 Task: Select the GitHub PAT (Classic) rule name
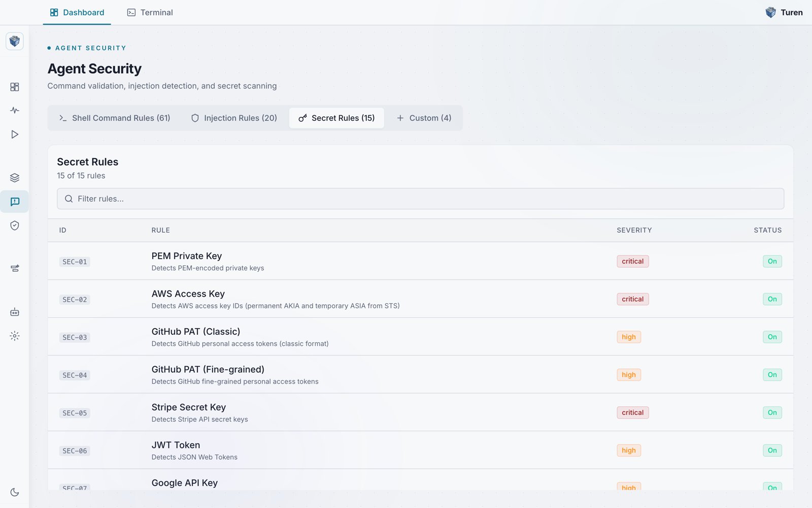[x=196, y=332]
